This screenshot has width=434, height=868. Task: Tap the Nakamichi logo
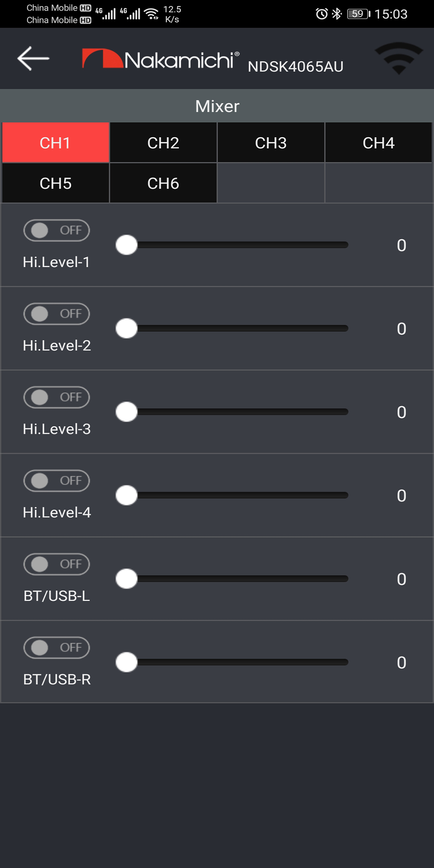pyautogui.click(x=161, y=59)
